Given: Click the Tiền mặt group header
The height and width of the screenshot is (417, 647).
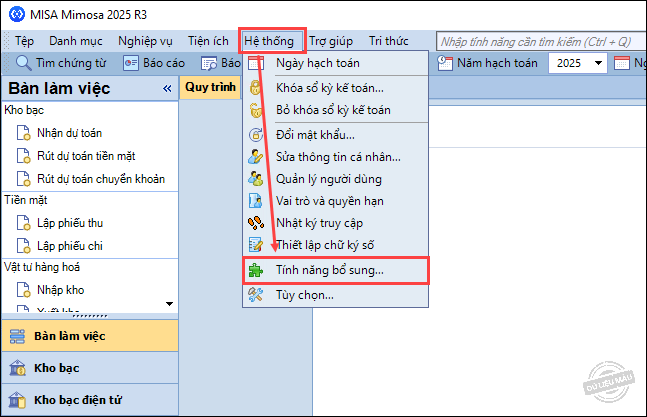Looking at the screenshot, I should pos(26,200).
